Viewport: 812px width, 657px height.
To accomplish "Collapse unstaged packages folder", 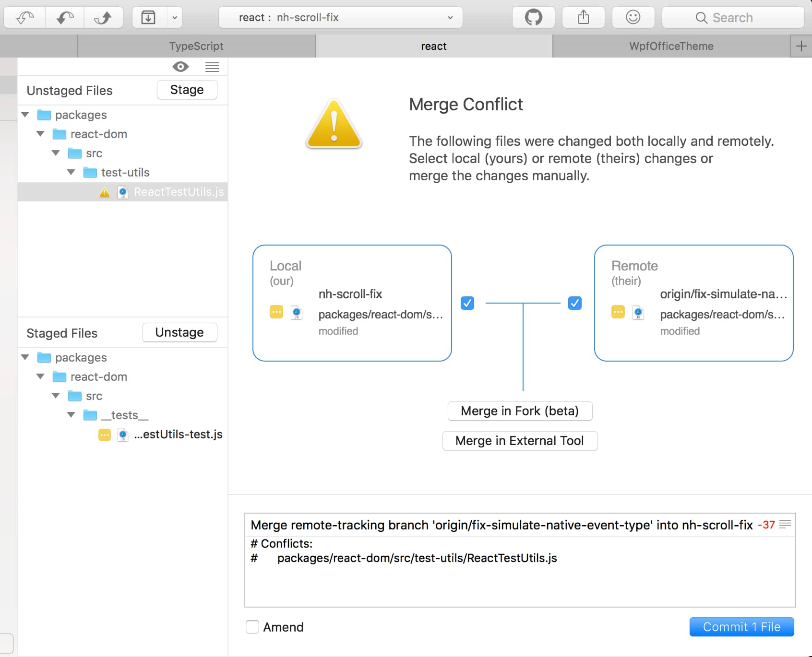I will click(x=25, y=115).
